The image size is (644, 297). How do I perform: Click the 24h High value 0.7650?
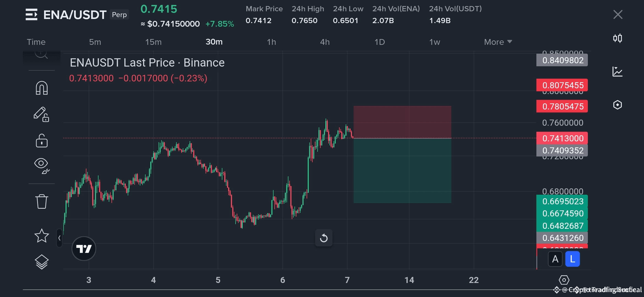click(304, 21)
